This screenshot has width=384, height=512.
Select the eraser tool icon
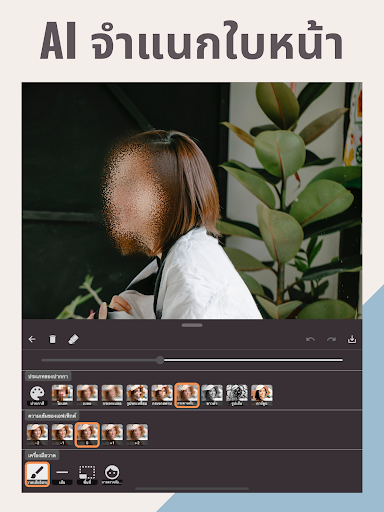pyautogui.click(x=73, y=339)
